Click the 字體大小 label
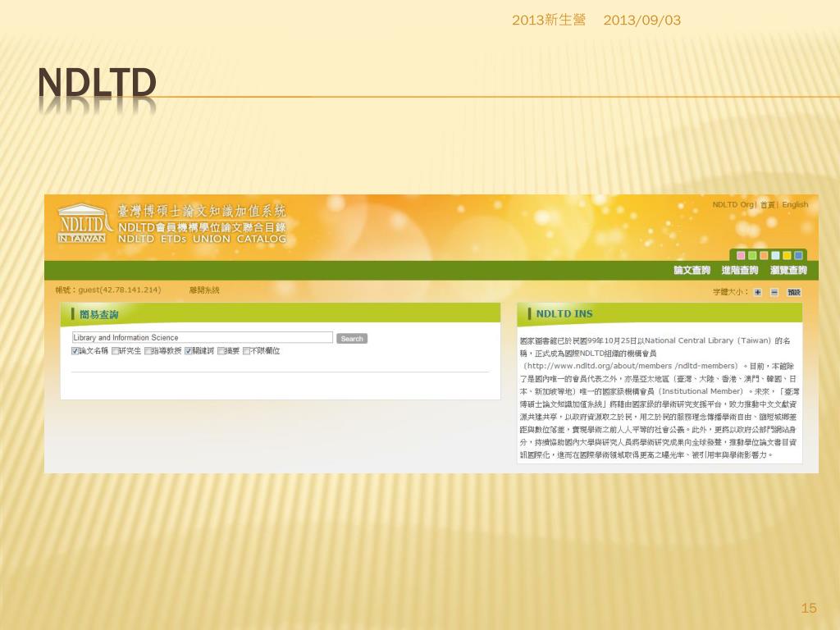This screenshot has width=840, height=630. [730, 292]
